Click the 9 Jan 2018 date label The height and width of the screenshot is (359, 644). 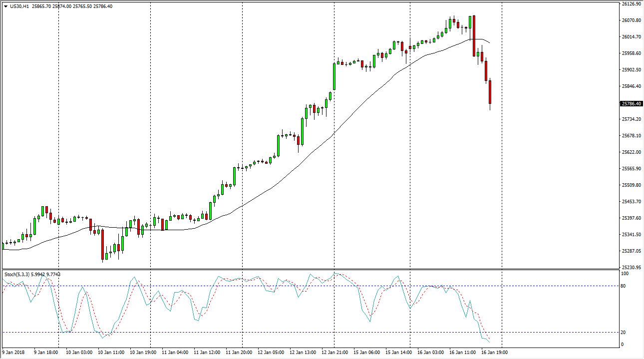[x=14, y=353]
